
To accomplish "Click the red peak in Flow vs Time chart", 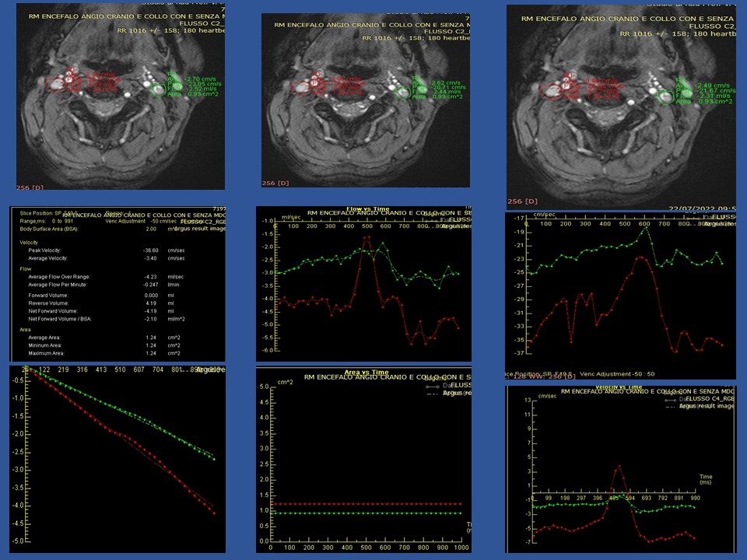I will (x=366, y=238).
